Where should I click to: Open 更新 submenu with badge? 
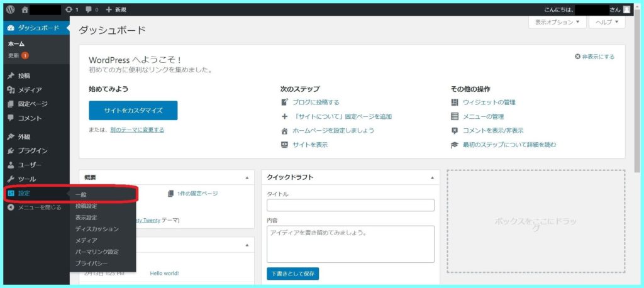click(x=18, y=55)
